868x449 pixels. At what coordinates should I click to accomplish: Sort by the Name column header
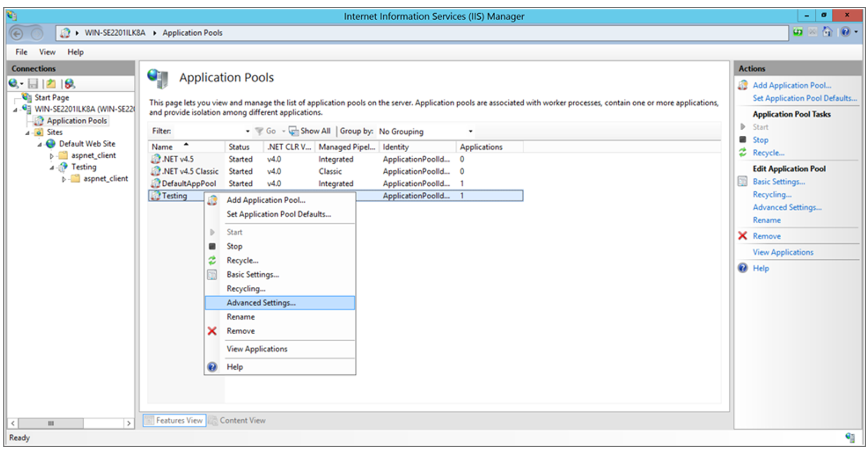pyautogui.click(x=186, y=147)
